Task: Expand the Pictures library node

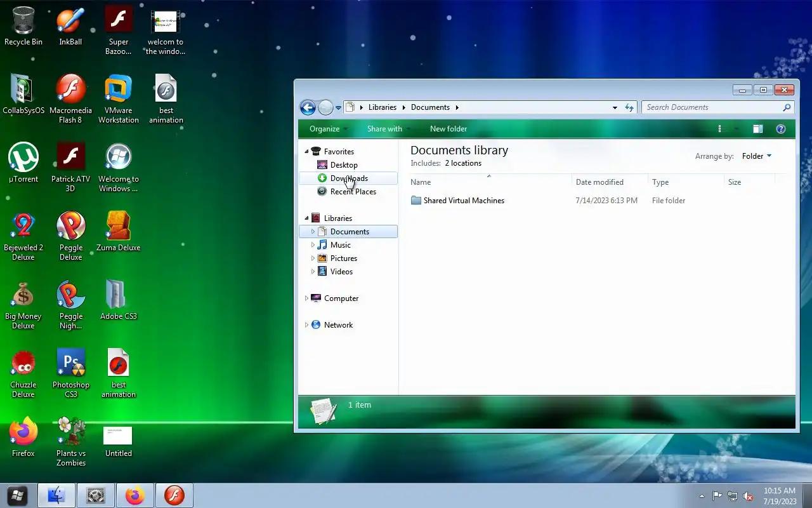Action: [313, 258]
